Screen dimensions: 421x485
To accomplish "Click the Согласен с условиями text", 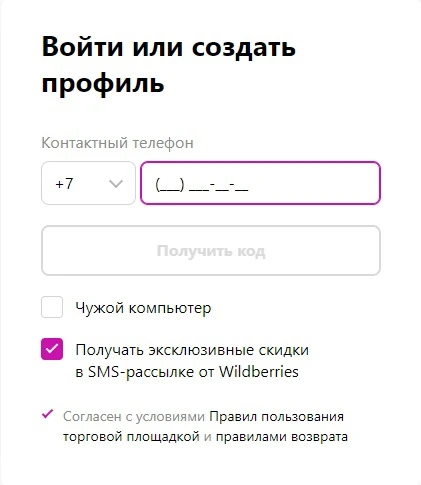I will click(x=134, y=416).
